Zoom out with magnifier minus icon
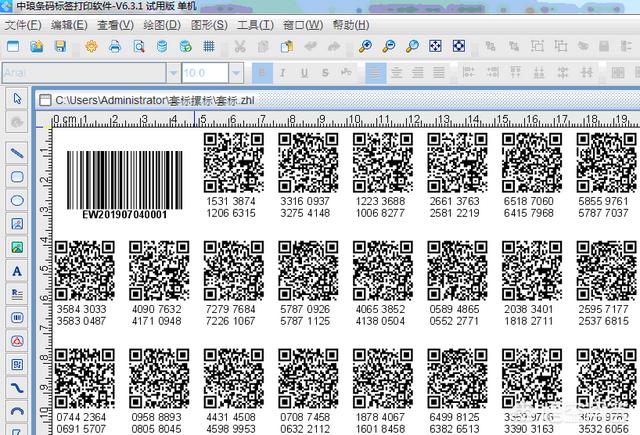 pos(389,47)
